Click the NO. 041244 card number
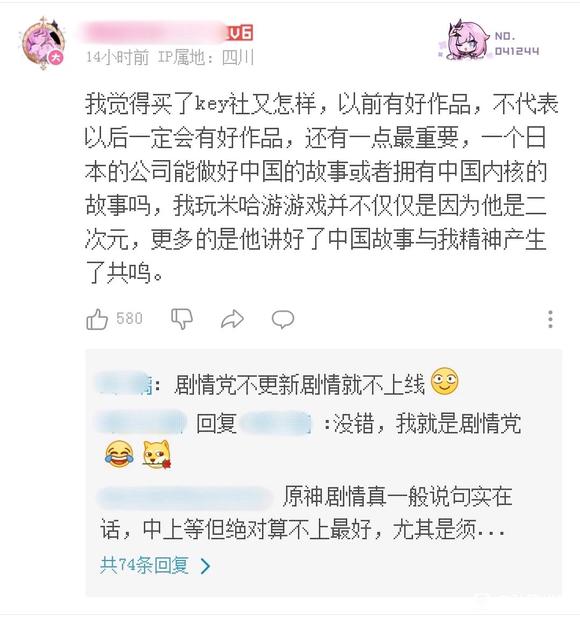 coord(516,44)
